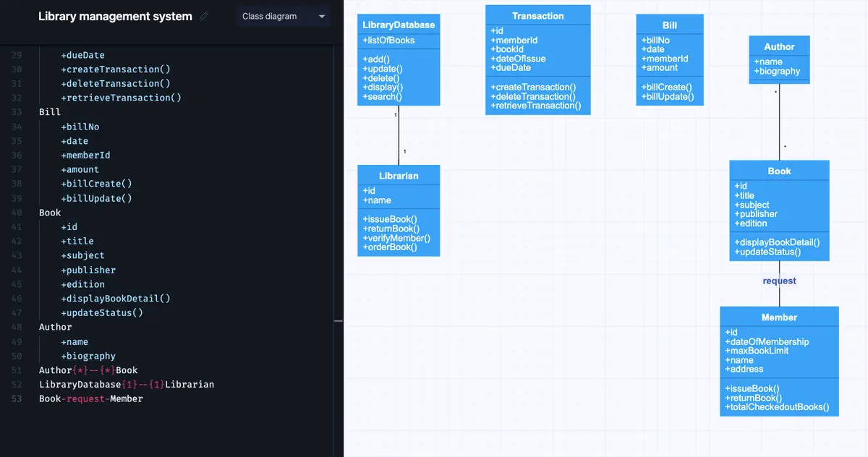
Task: Select the Transaction class header in diagram
Action: 538,15
